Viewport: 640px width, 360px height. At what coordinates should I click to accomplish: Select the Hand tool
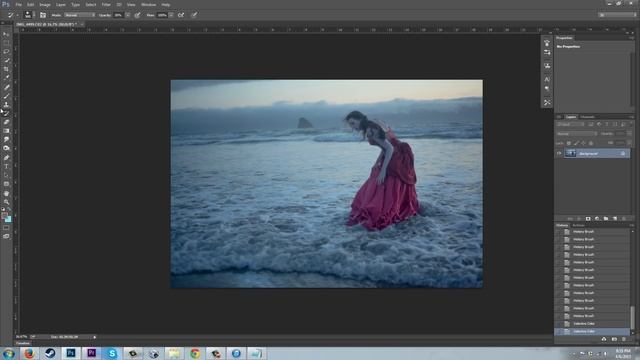click(6, 193)
